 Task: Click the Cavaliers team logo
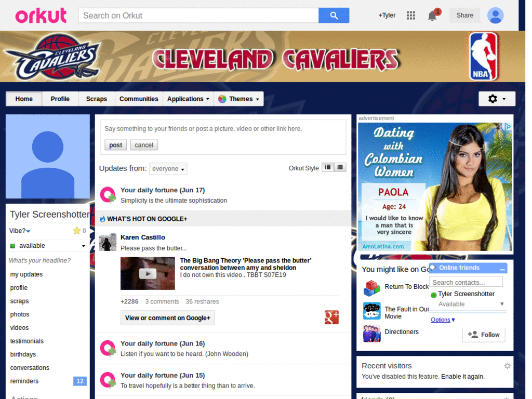pos(52,57)
